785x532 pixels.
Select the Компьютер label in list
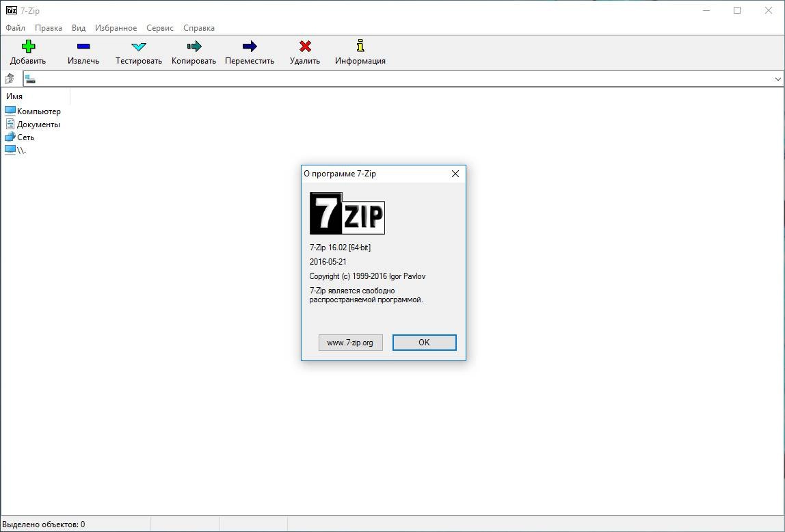pos(38,111)
